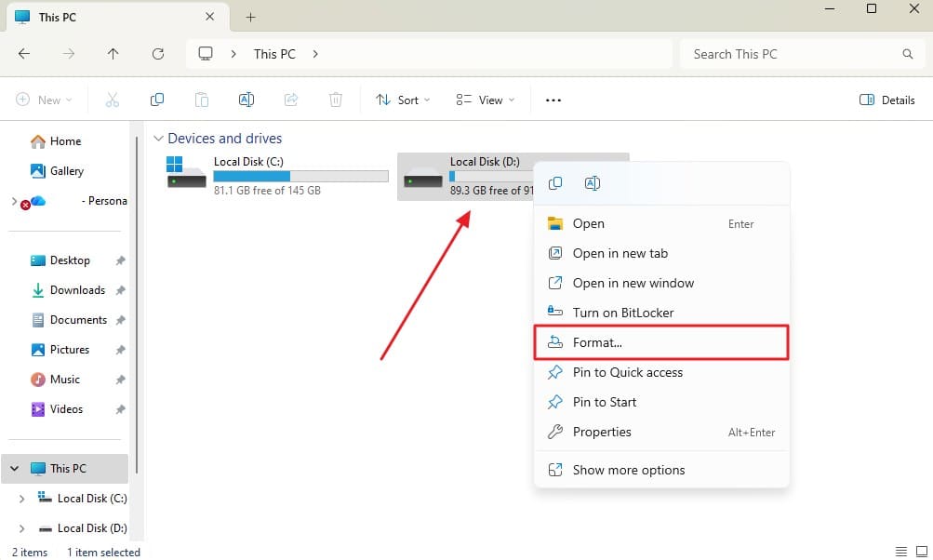Select the Local Disk (C:) drive icon
The height and width of the screenshot is (560, 933).
pos(186,173)
